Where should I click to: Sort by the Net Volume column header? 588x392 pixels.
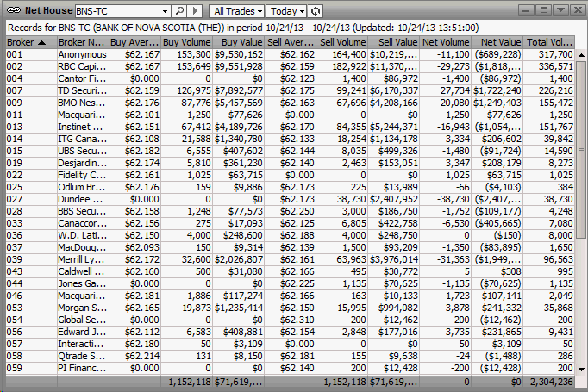click(446, 42)
